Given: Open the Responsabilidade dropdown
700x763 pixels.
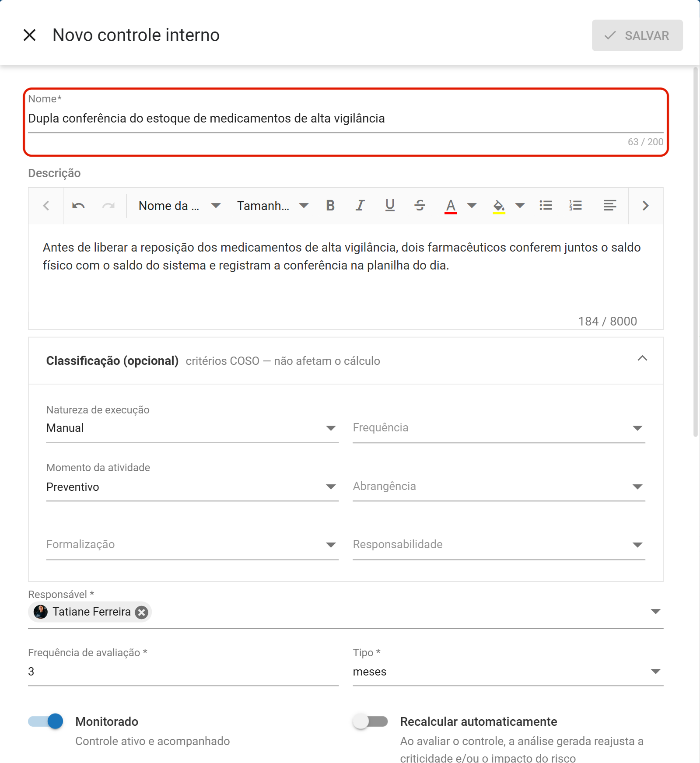Looking at the screenshot, I should point(499,545).
